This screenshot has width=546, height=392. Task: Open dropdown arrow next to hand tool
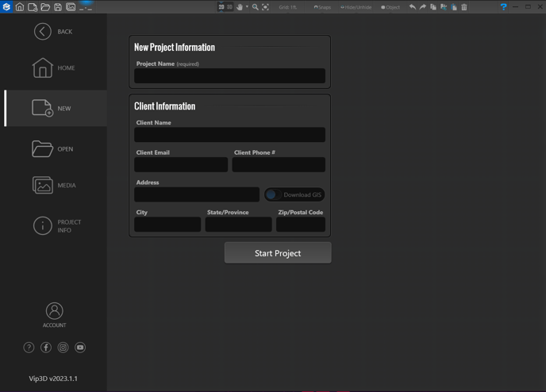pos(247,6)
